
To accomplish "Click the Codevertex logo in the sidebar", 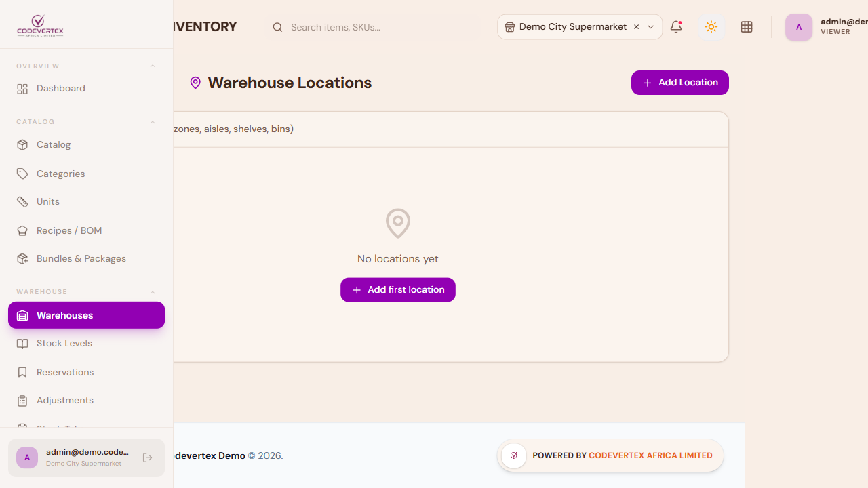I will (x=40, y=26).
